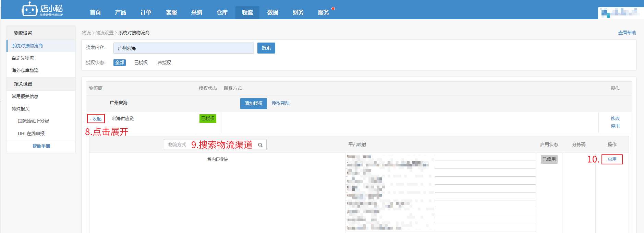Click the 物流商 column header
The image size is (644, 233).
(96, 88)
